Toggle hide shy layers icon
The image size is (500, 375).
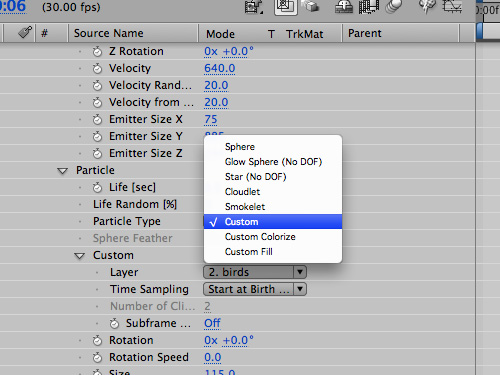[344, 6]
